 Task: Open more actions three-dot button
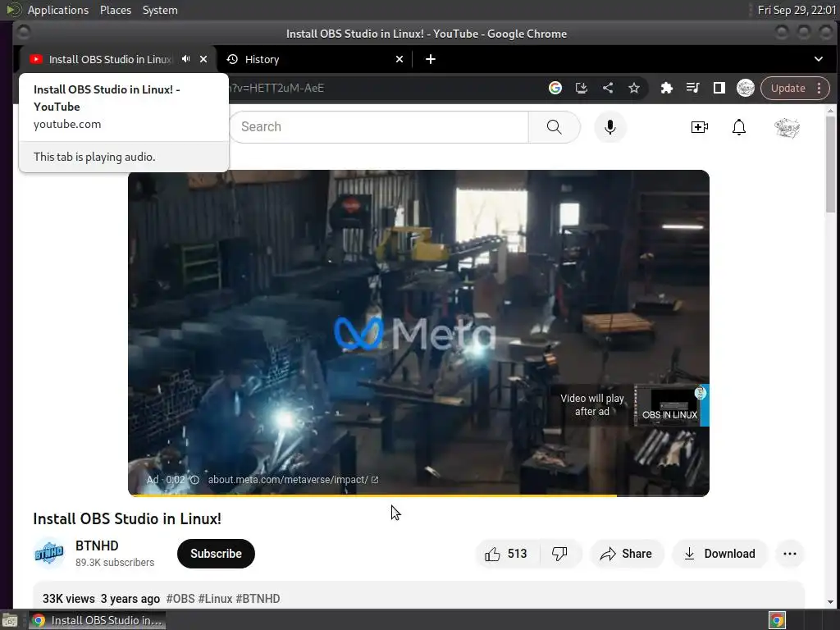(790, 554)
